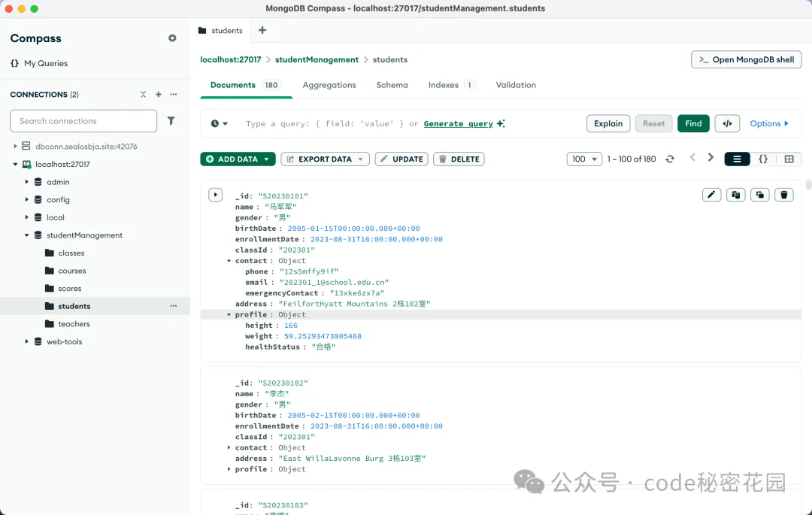Image resolution: width=812 pixels, height=515 pixels.
Task: Expand the dbconn.sealosbja.site:42076 connection
Action: tap(15, 147)
